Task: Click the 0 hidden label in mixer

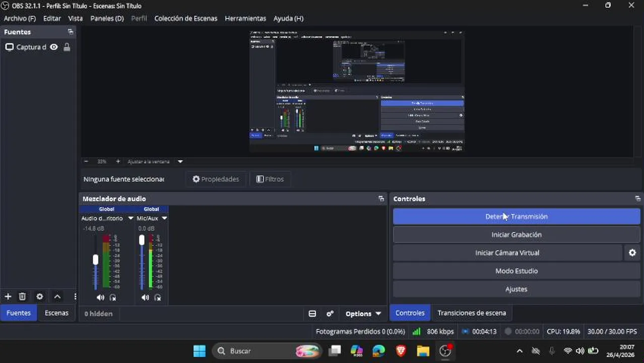Action: coord(98,314)
